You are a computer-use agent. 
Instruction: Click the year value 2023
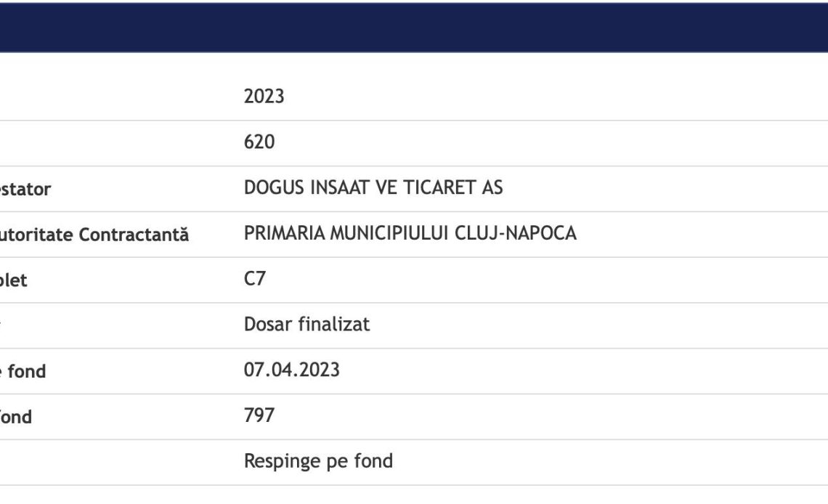click(x=264, y=97)
